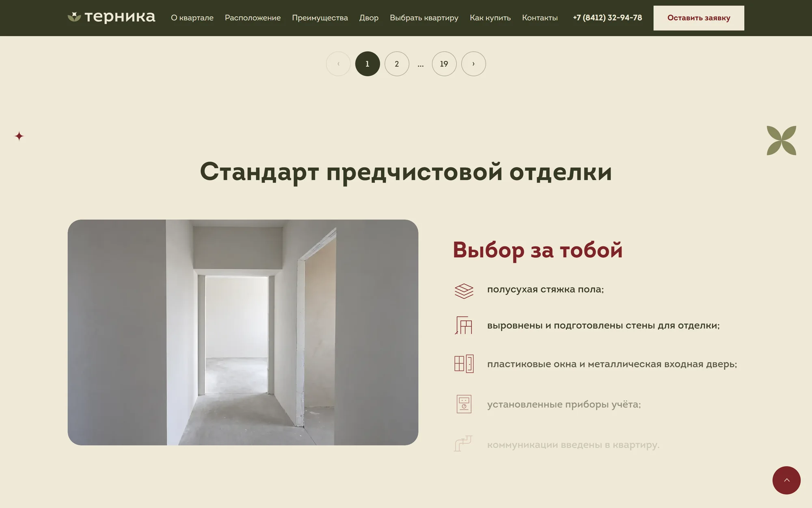Select pagination page 1

(x=367, y=64)
